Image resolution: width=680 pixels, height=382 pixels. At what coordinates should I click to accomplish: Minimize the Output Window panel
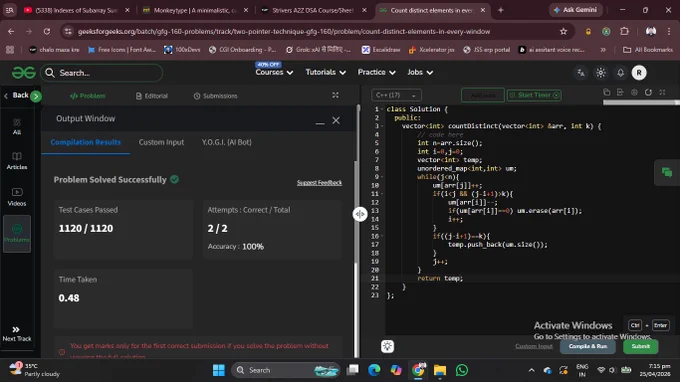pos(320,123)
